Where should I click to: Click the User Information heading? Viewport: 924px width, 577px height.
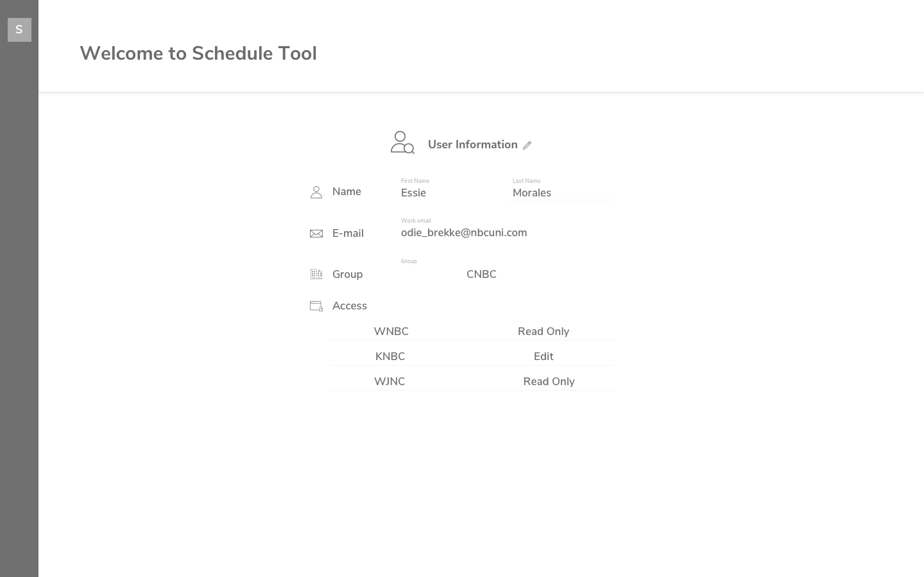(473, 144)
